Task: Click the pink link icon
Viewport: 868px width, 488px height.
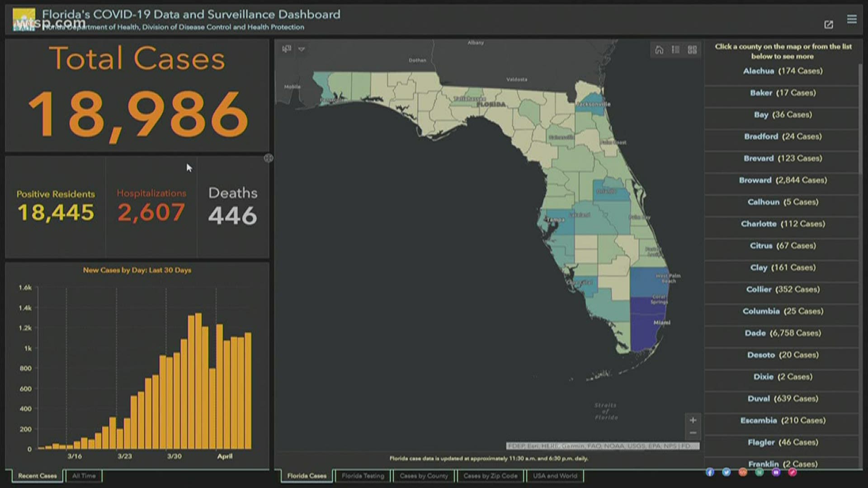Action: click(x=793, y=472)
